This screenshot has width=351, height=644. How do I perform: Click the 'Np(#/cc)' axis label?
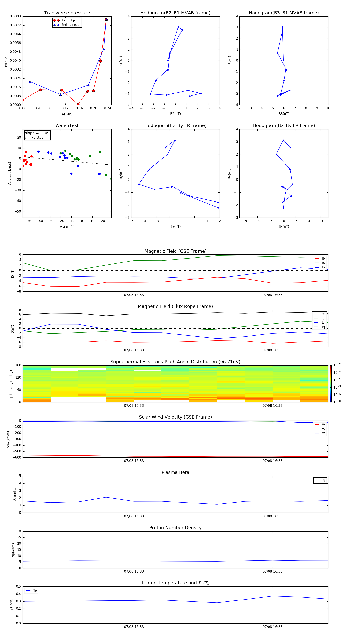point(13,550)
